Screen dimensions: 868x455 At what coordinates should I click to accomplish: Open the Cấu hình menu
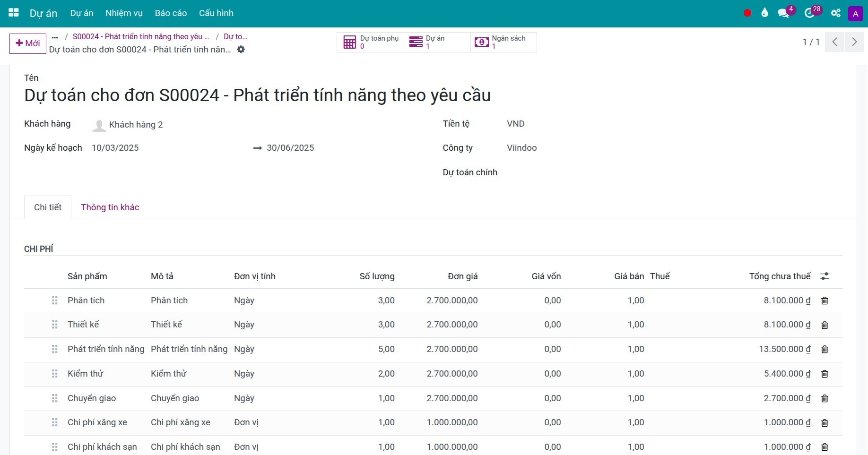(x=216, y=13)
